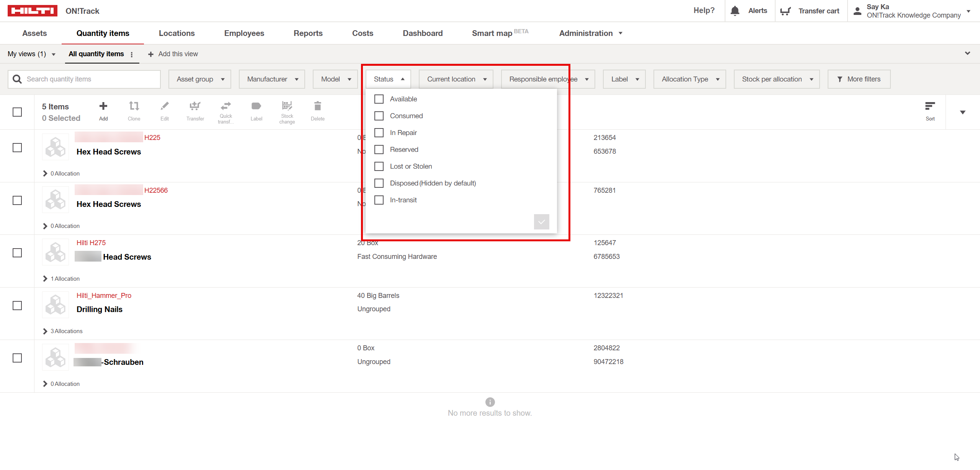
Task: Click the Search quantity items field
Action: pyautogui.click(x=90, y=79)
